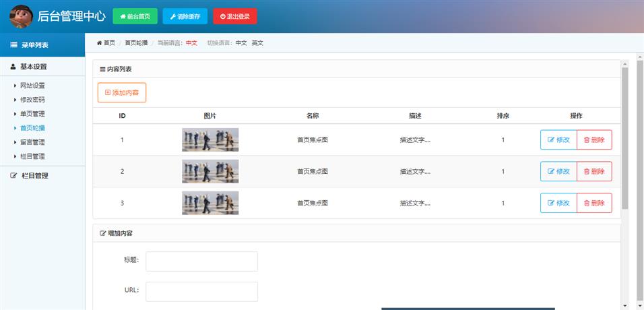Open 栏目管理 submenu item under 基本设置
644x310 pixels.
click(32, 156)
